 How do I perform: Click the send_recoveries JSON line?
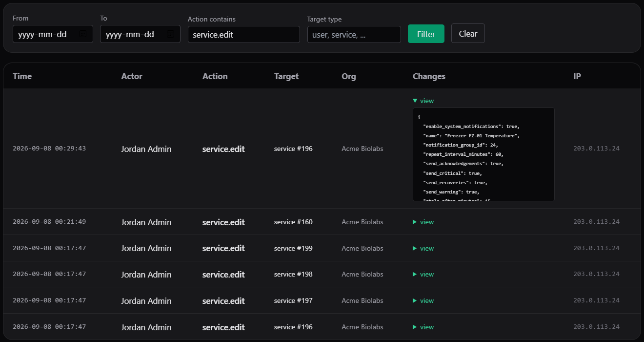(455, 182)
